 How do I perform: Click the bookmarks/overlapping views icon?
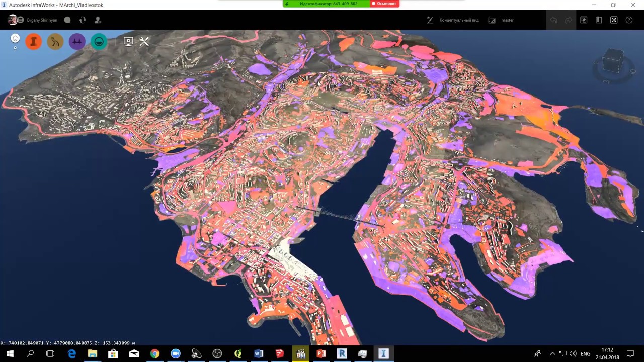(x=584, y=20)
